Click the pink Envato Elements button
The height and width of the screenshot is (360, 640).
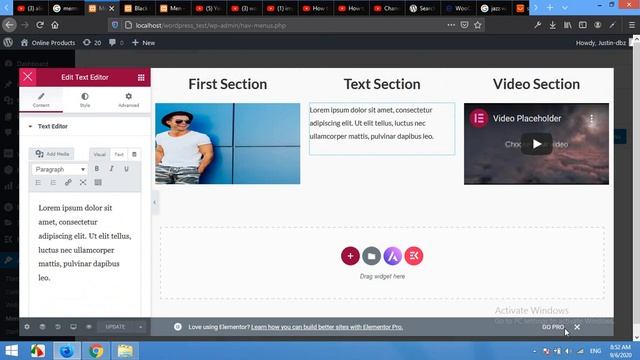pos(414,256)
